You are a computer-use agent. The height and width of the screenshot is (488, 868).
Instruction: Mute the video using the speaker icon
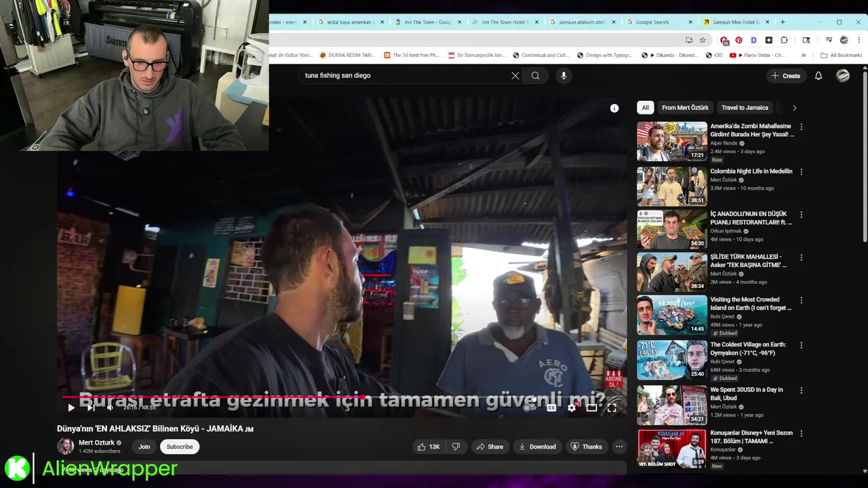(x=110, y=407)
